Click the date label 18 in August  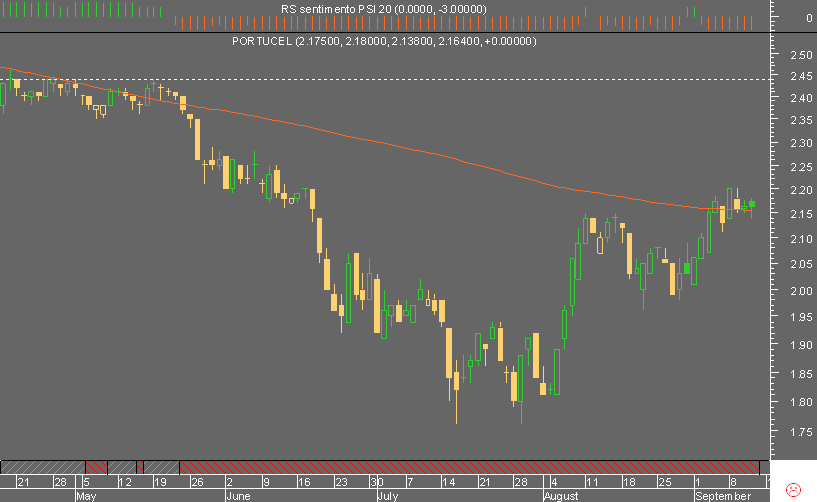(x=629, y=482)
